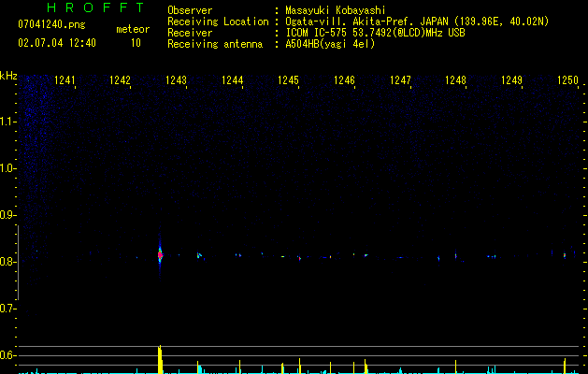The width and height of the screenshot is (588, 374).
Task: Click the meteor echo near 1250
Action: point(565,255)
